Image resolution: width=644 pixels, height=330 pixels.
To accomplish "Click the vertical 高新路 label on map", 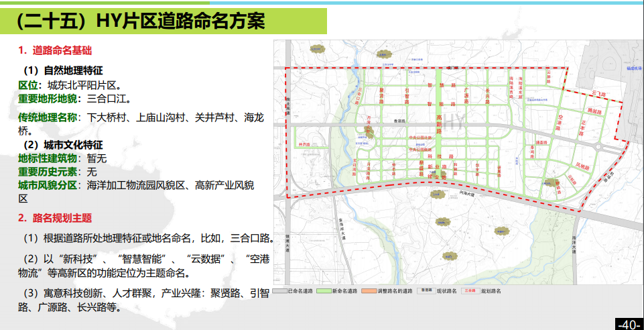I will point(440,123).
